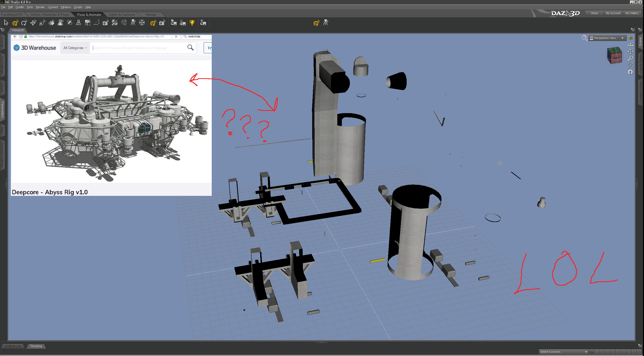This screenshot has width=644, height=356.
Task: Click the My Account button
Action: 613,13
